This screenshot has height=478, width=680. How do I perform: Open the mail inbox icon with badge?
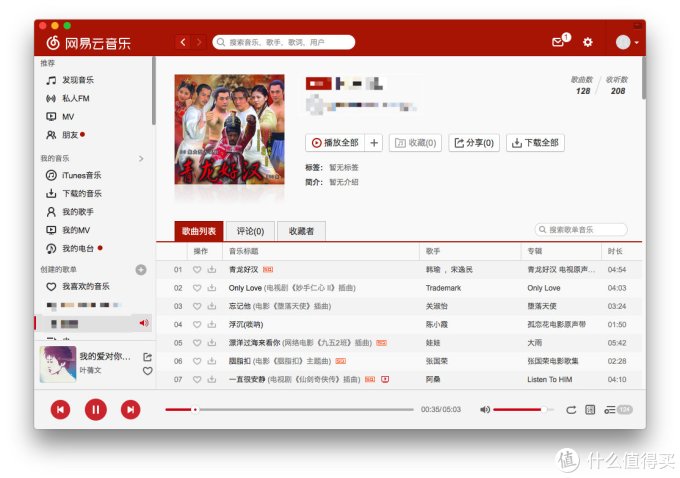pos(560,41)
